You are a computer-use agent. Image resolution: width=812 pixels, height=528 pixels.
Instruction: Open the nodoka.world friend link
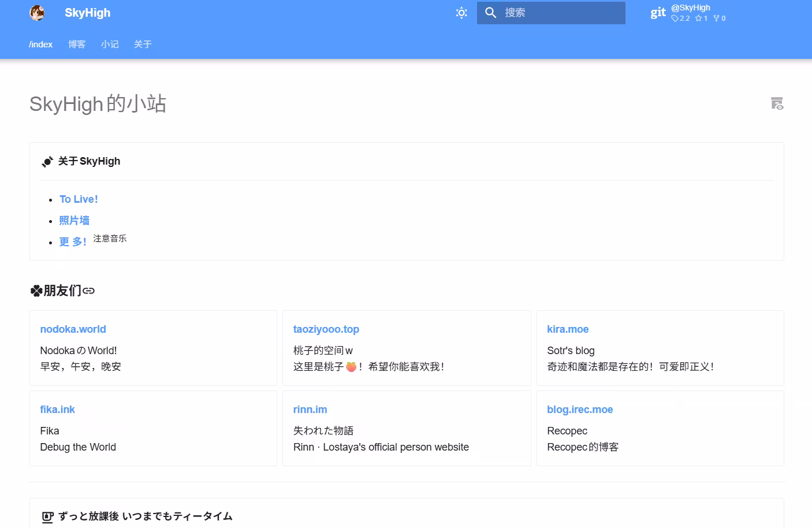73,329
